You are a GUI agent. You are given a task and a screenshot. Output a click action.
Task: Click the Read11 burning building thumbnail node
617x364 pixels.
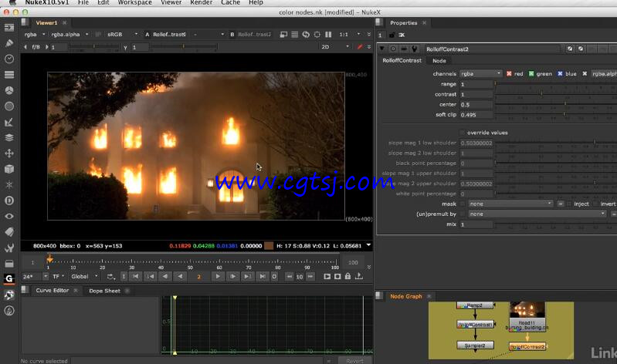527,316
